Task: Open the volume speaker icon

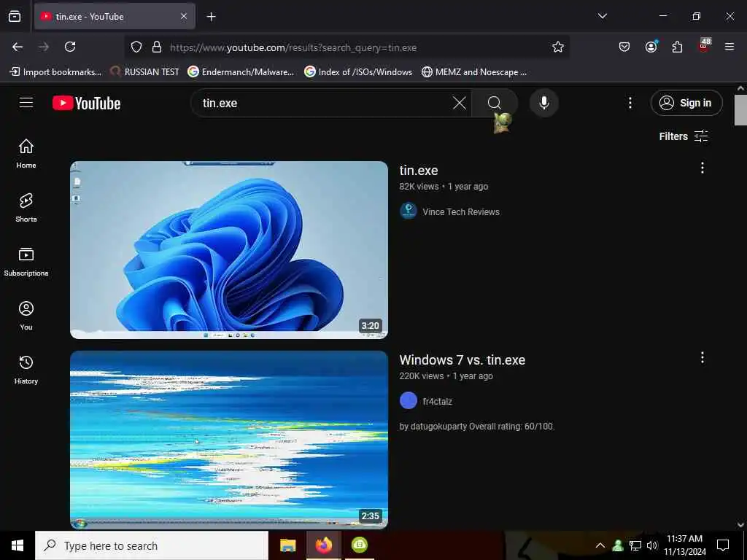Action: pos(651,545)
